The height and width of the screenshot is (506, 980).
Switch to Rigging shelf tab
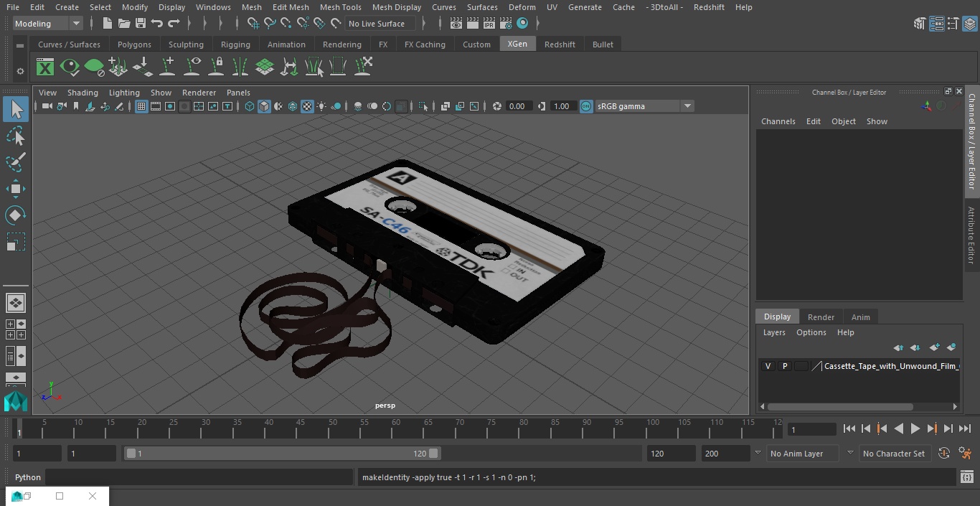tap(235, 44)
